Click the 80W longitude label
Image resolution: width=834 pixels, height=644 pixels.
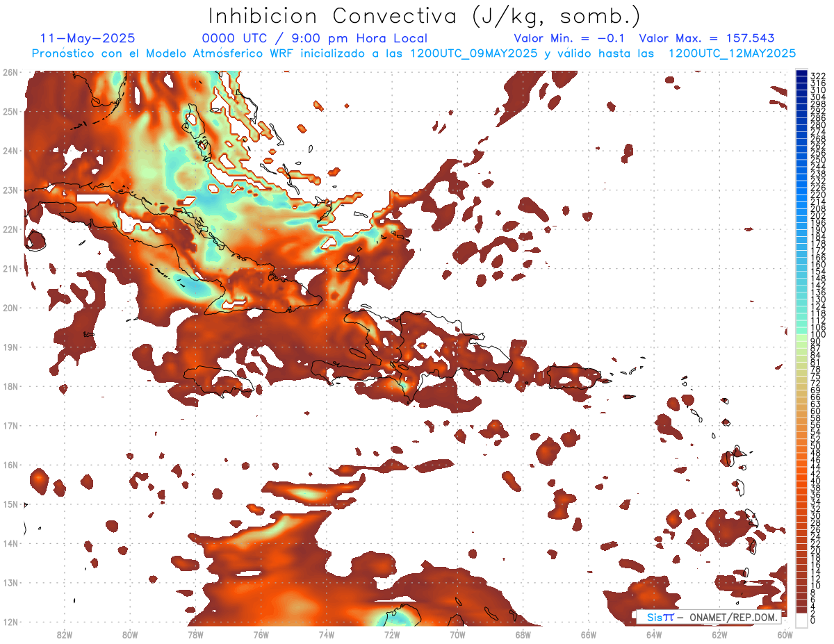click(129, 634)
